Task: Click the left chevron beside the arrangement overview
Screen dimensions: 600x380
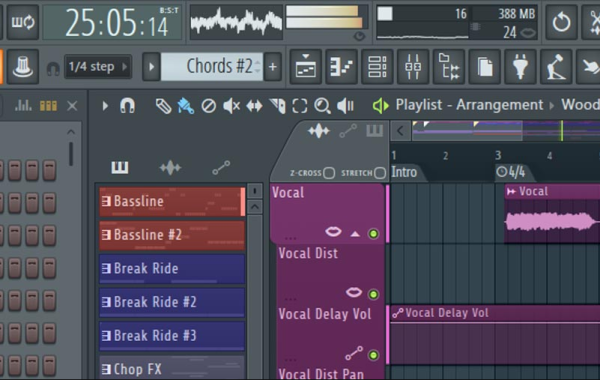Action: [400, 131]
